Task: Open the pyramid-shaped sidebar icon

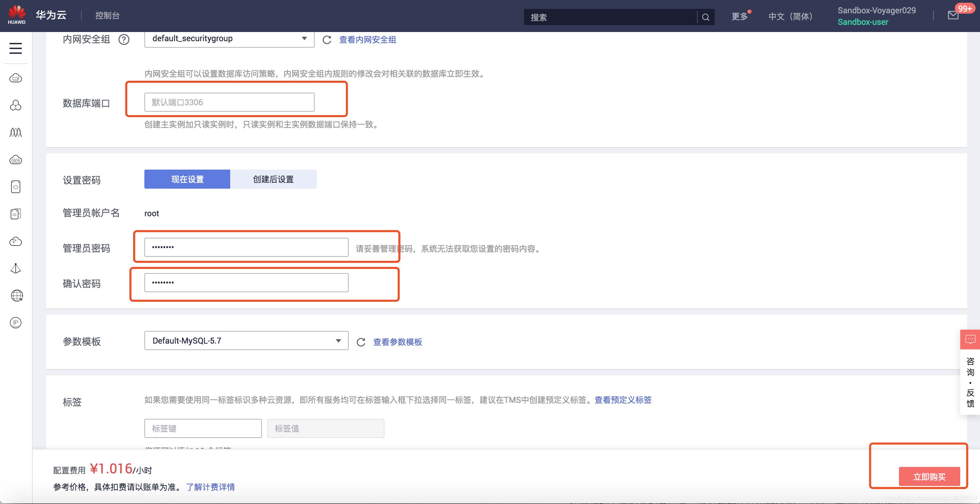Action: (x=16, y=268)
